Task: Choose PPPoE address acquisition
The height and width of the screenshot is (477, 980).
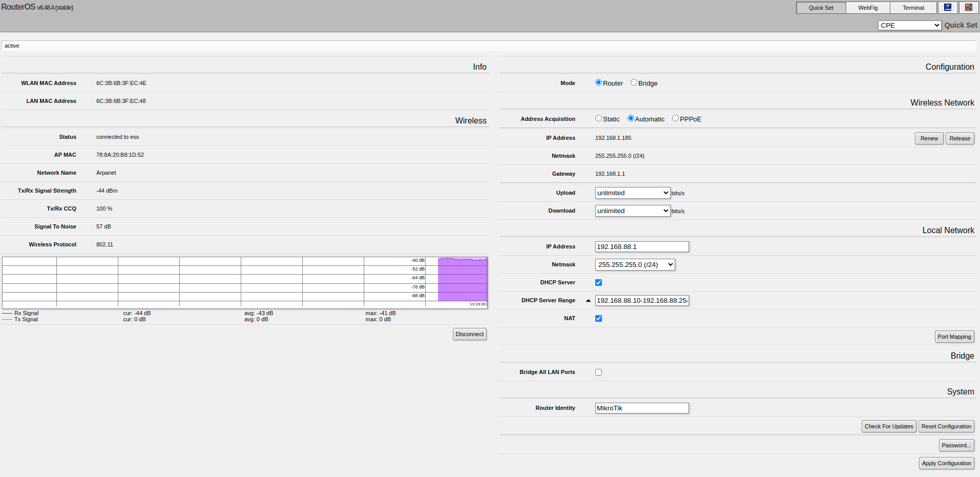Action: [x=675, y=118]
